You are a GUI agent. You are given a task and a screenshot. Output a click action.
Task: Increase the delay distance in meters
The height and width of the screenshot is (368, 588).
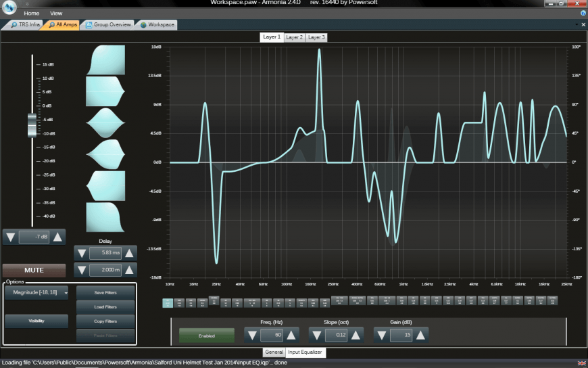point(129,270)
